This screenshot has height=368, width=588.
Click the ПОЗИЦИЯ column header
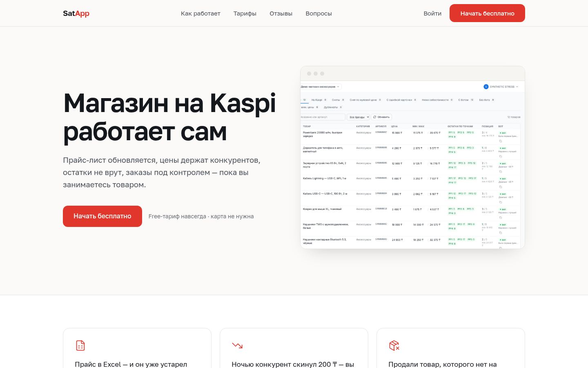(x=488, y=126)
